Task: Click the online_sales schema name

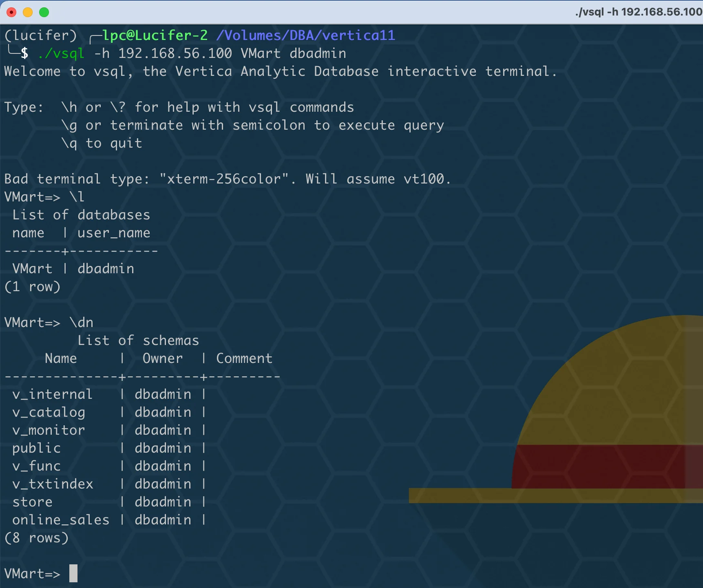Action: (x=61, y=520)
